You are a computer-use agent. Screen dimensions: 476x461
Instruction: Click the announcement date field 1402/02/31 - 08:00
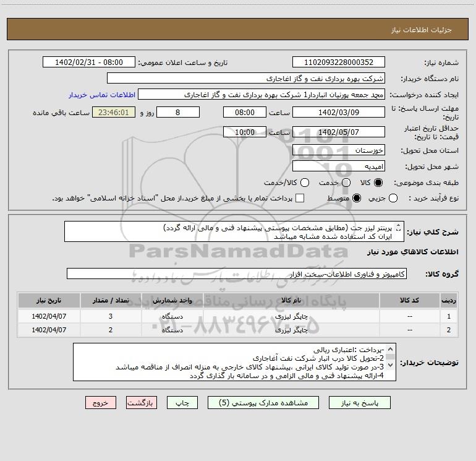[89, 62]
